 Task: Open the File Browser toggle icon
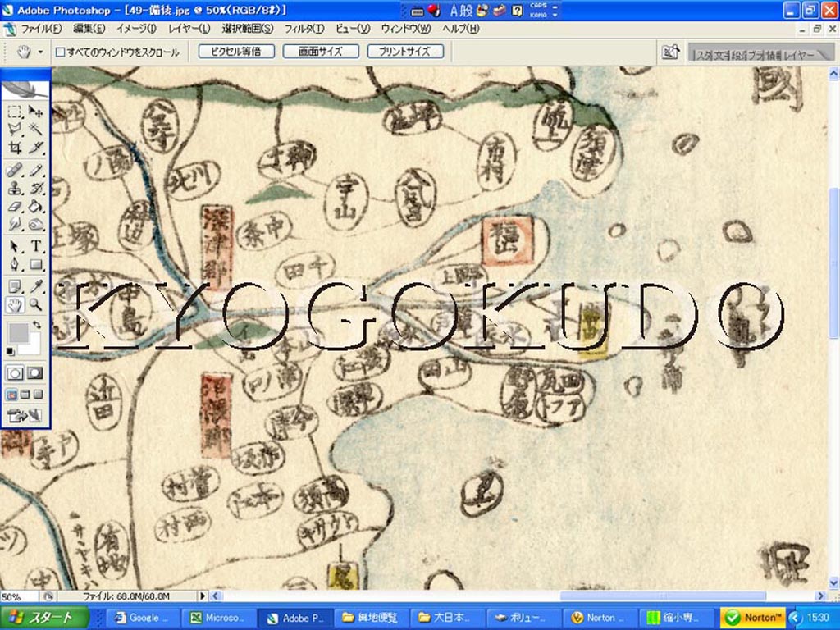pyautogui.click(x=670, y=52)
